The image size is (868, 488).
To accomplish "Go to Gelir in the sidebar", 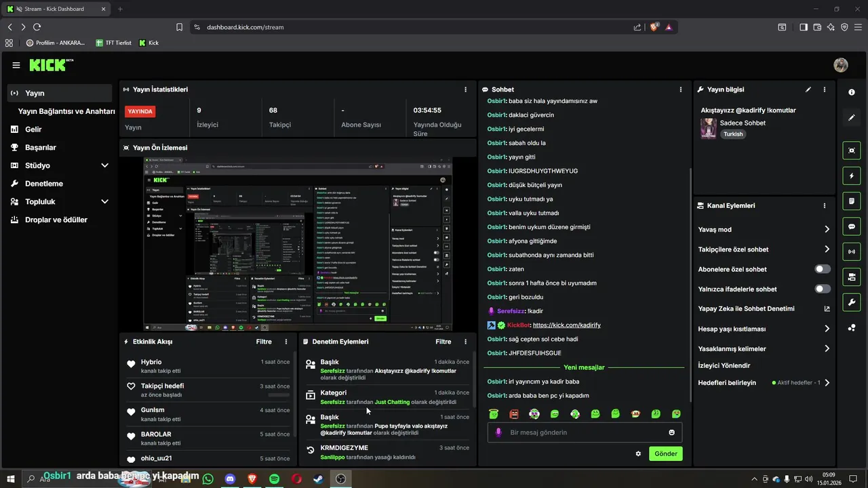I will point(33,129).
